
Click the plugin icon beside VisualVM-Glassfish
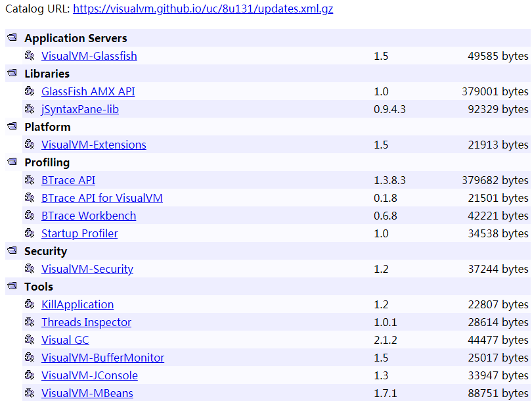[x=30, y=56]
